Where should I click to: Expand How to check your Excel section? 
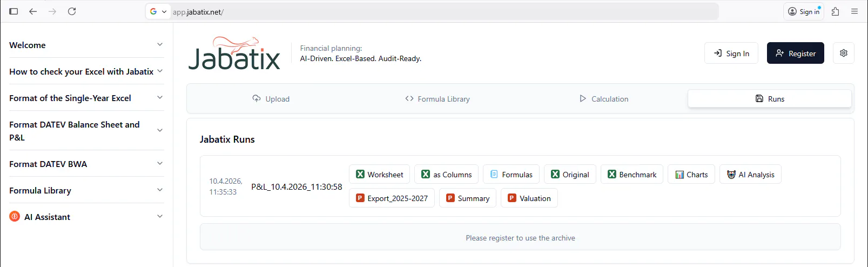pos(86,71)
